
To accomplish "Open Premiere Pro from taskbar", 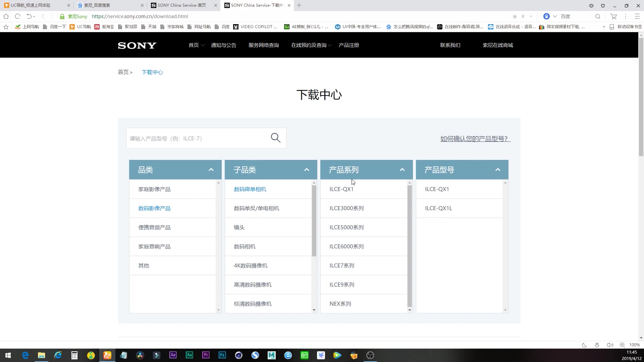I will (206, 355).
